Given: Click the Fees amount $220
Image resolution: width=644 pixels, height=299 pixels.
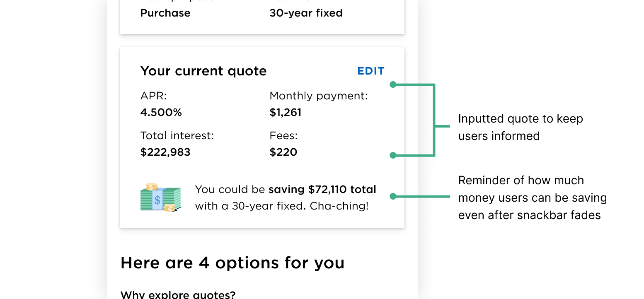Looking at the screenshot, I should [x=283, y=152].
